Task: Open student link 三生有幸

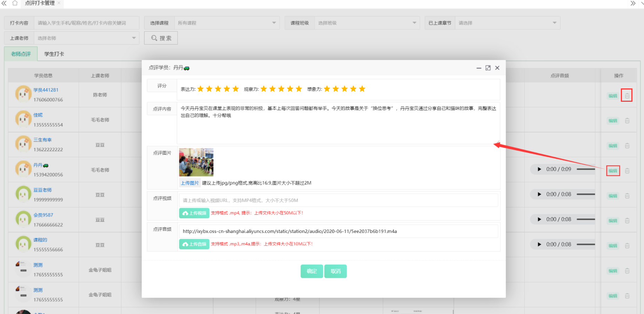Action: click(42, 140)
